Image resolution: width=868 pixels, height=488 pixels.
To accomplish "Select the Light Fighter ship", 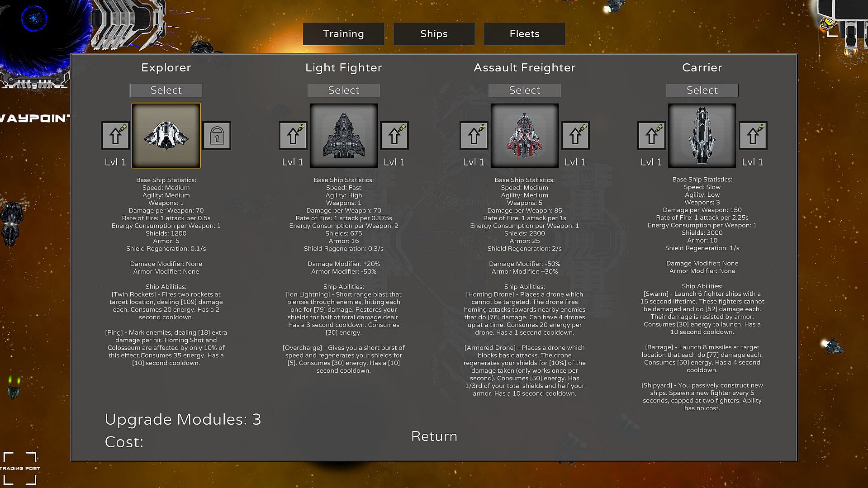I will point(344,90).
